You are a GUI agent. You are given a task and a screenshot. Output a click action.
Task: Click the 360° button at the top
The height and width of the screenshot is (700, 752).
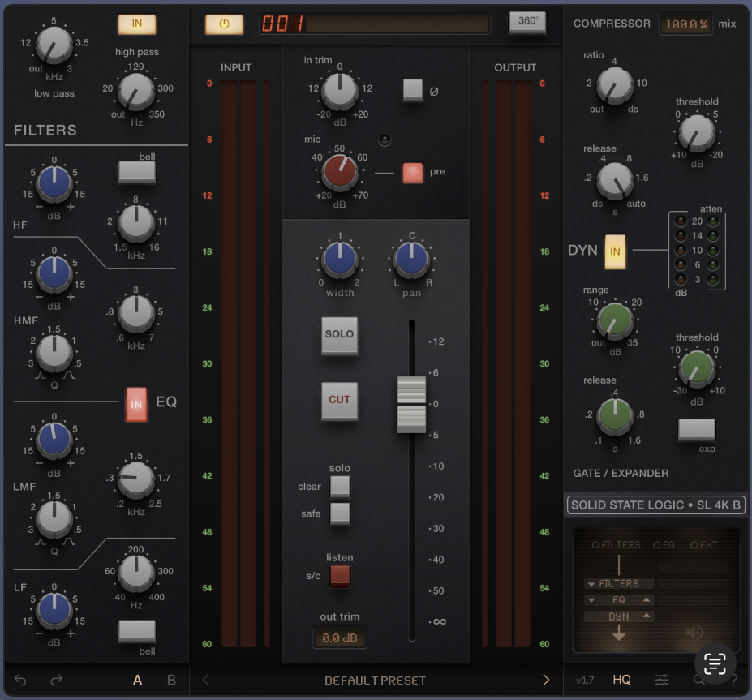tap(526, 22)
